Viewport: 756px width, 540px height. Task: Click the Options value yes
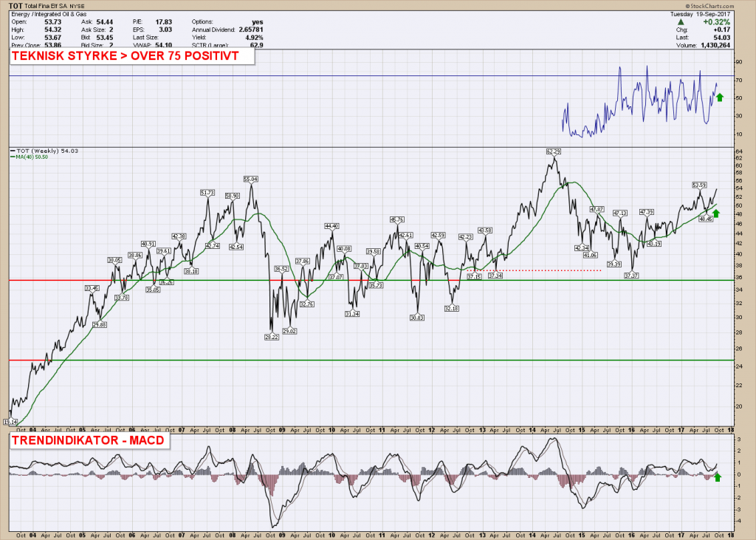click(x=258, y=21)
